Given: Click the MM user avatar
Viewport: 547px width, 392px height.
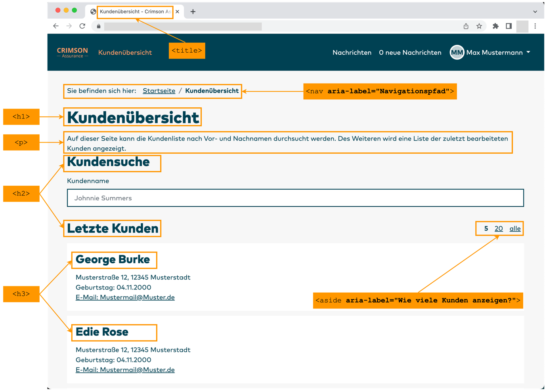Looking at the screenshot, I should [x=457, y=52].
